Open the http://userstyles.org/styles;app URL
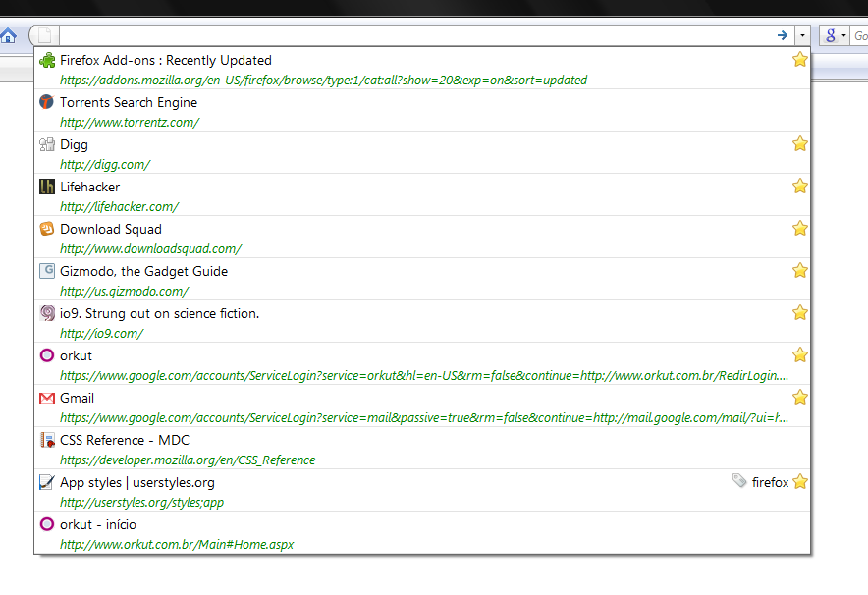This screenshot has height=595, width=868. click(x=141, y=503)
